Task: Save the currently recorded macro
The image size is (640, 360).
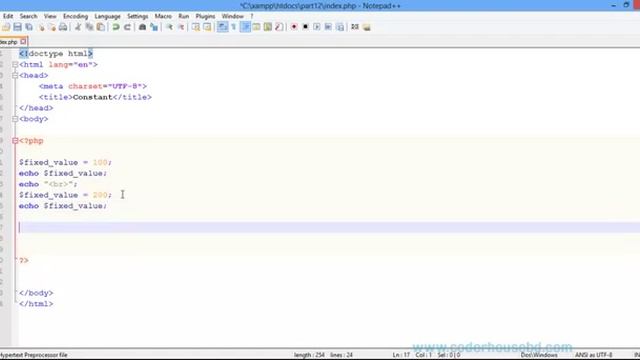Action: pos(340,27)
